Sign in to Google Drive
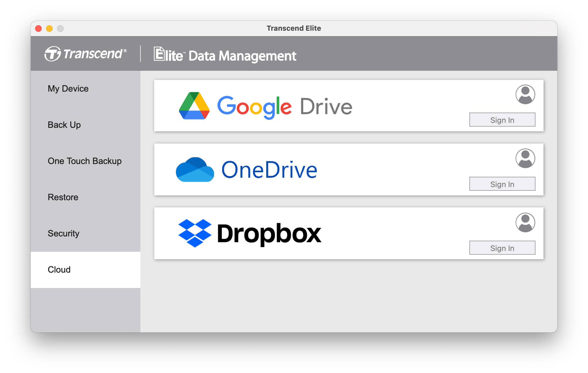Viewport: 588px width, 373px height. (x=502, y=120)
